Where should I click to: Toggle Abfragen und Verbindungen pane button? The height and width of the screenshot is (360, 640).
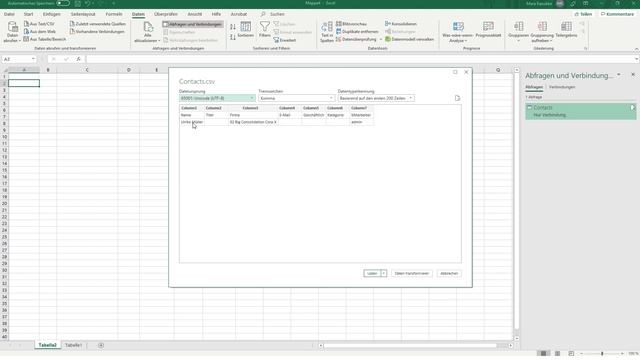click(x=193, y=24)
